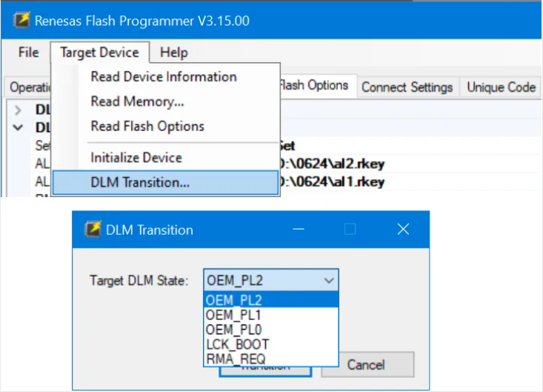This screenshot has height=392, width=543.
Task: Open the Target DLM State dropdown arrow
Action: tap(329, 280)
